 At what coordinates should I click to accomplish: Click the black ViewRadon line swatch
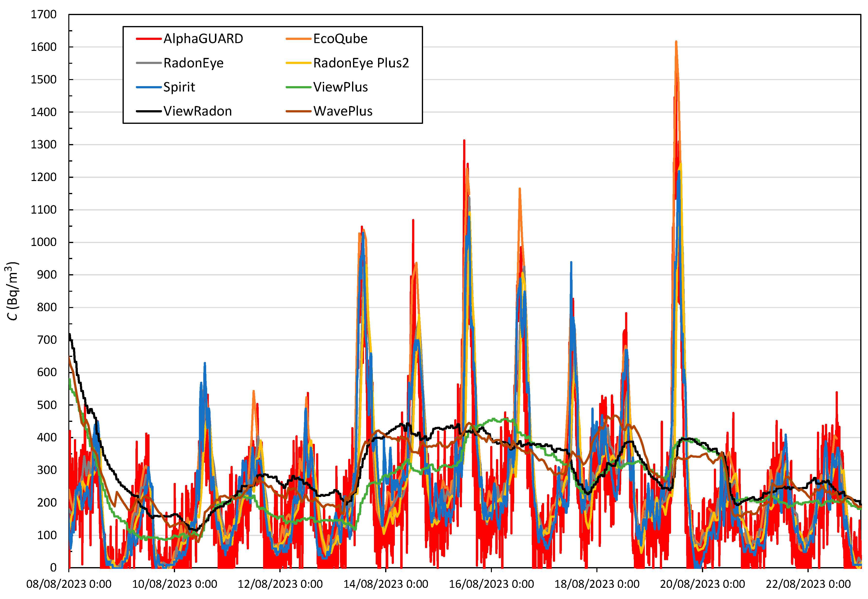[x=149, y=111]
